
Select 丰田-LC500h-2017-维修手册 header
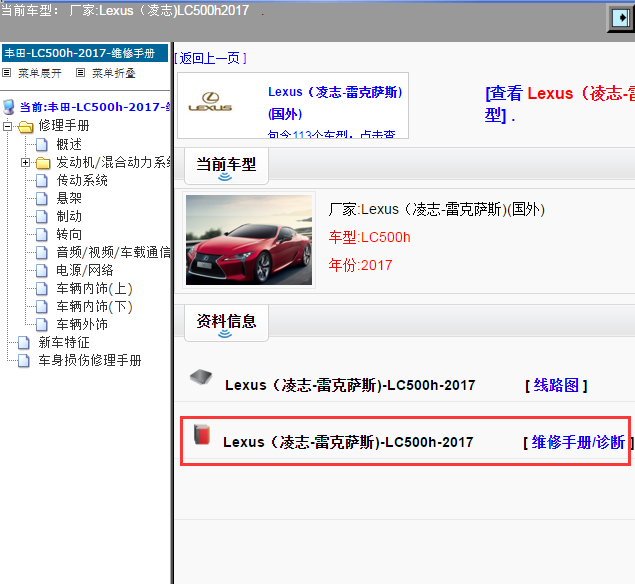coord(85,53)
